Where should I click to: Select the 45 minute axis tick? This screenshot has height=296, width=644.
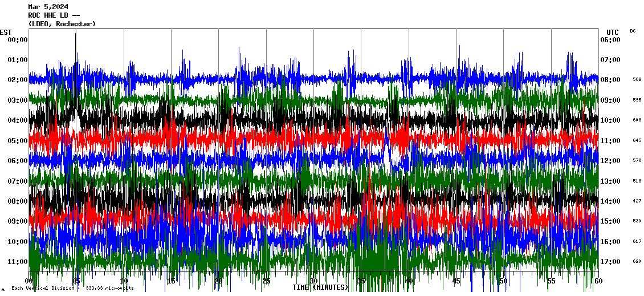(x=456, y=281)
